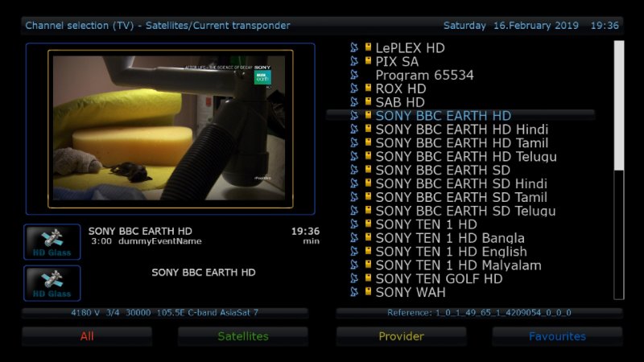Click yellow lock icon beside ROX HD
The width and height of the screenshot is (644, 362).
368,88
